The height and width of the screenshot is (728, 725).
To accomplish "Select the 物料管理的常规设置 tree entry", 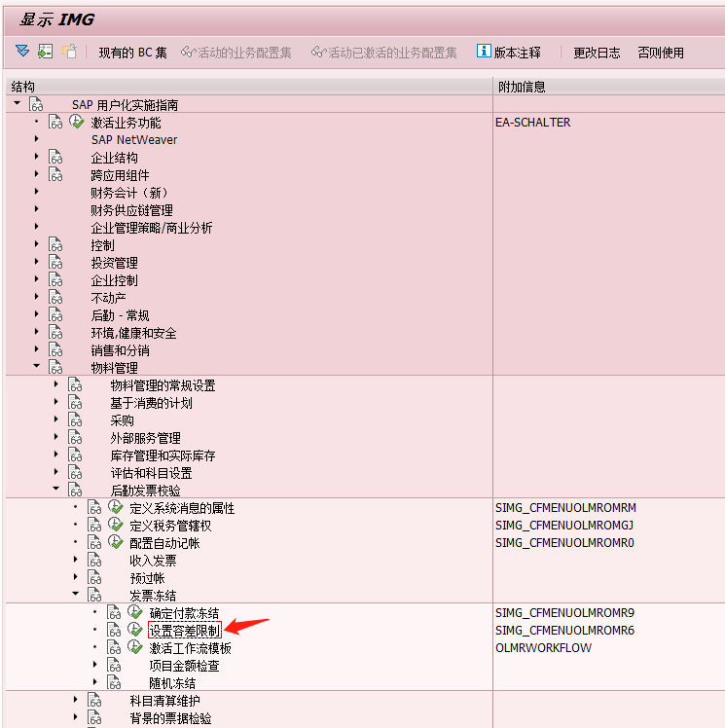I will [163, 384].
